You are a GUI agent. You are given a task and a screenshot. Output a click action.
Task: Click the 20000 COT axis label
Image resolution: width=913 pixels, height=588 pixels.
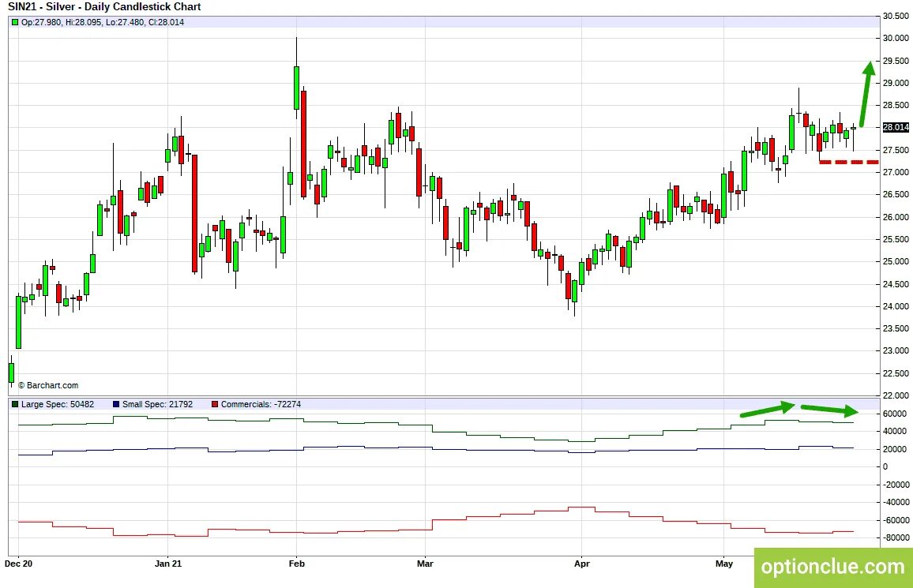[894, 449]
